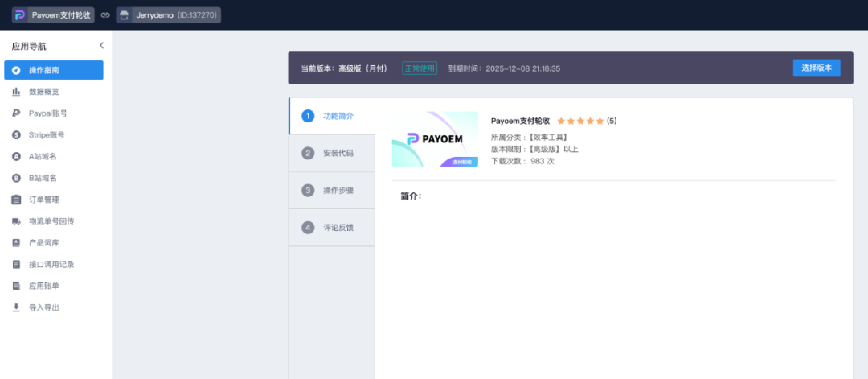
Task: Click the Payoem logo icon in top bar
Action: tap(20, 15)
